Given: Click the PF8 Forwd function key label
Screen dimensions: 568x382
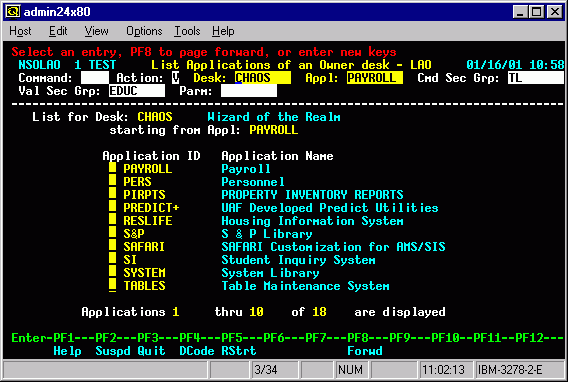Looking at the screenshot, I should (365, 350).
